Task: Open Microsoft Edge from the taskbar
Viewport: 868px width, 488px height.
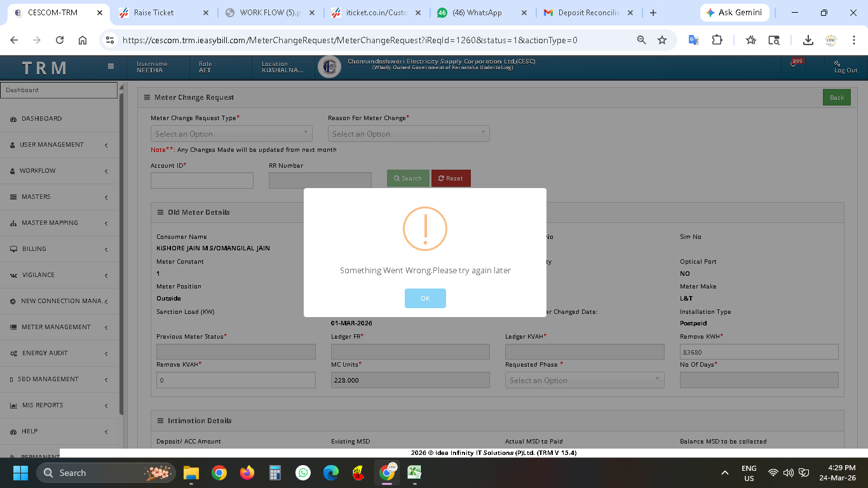Action: (331, 473)
